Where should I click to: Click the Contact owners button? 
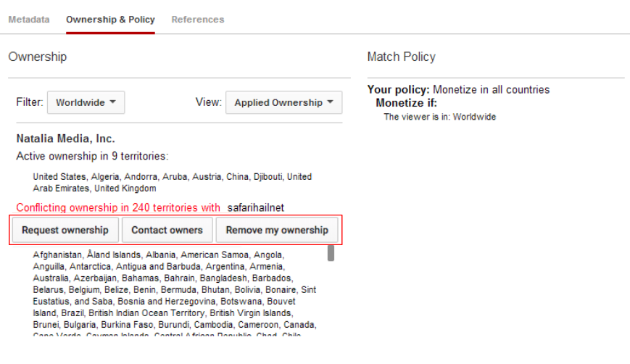(x=167, y=230)
